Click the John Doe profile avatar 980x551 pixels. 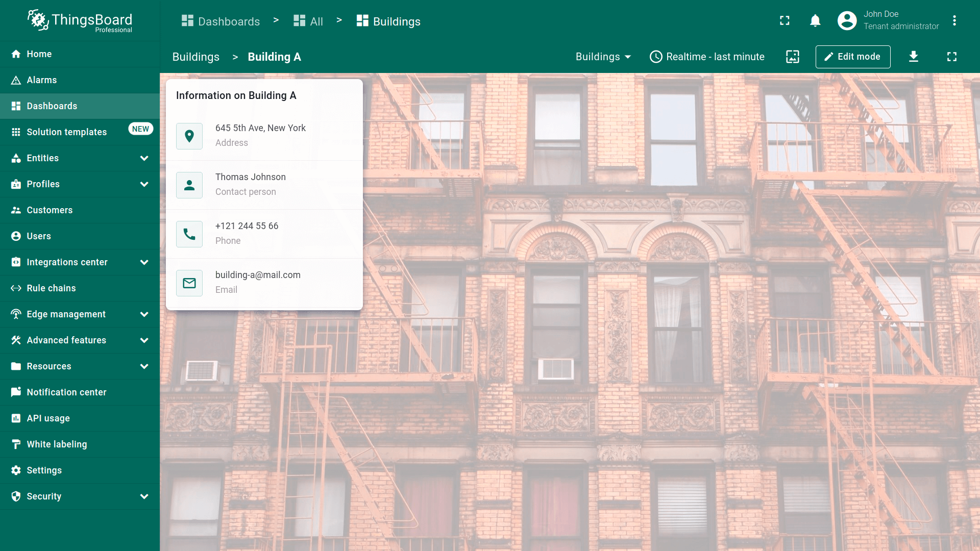point(847,21)
